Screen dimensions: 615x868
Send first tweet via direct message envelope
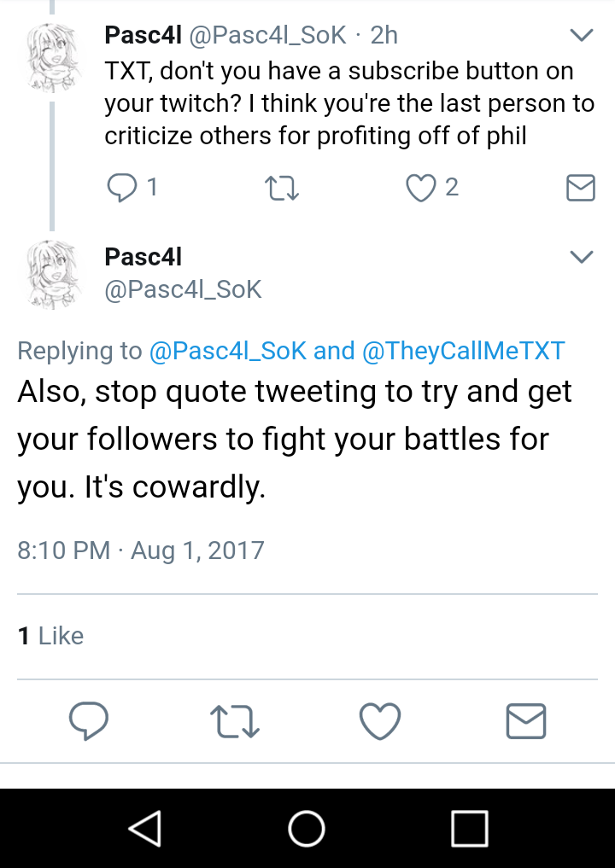pyautogui.click(x=581, y=188)
